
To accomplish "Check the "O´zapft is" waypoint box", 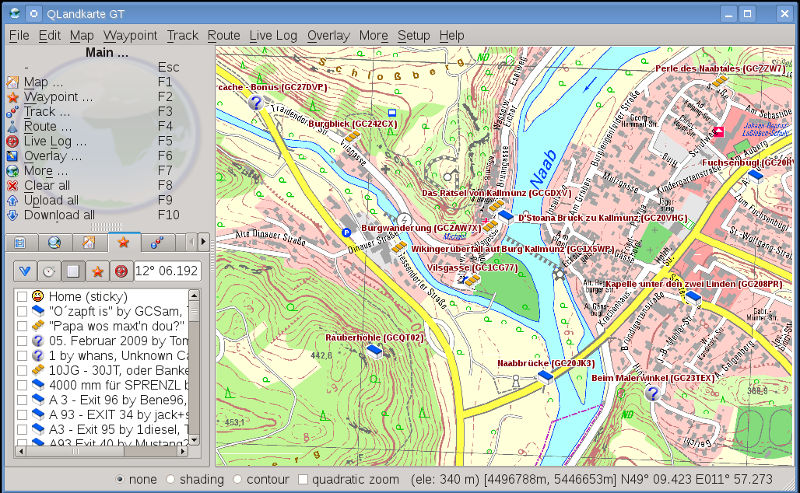I will (x=21, y=311).
